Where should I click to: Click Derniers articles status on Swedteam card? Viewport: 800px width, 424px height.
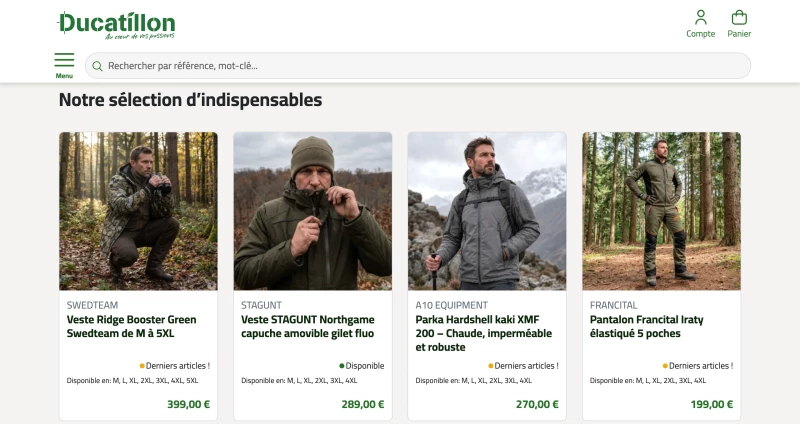[x=175, y=366]
